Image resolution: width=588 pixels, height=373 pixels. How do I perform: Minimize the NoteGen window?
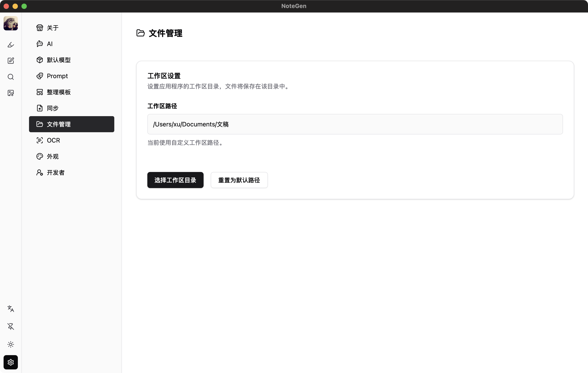pos(15,6)
